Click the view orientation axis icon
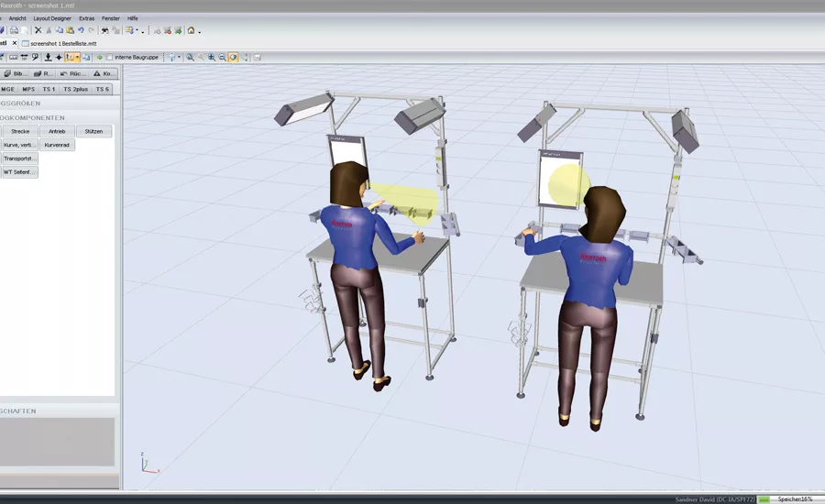 (172, 58)
